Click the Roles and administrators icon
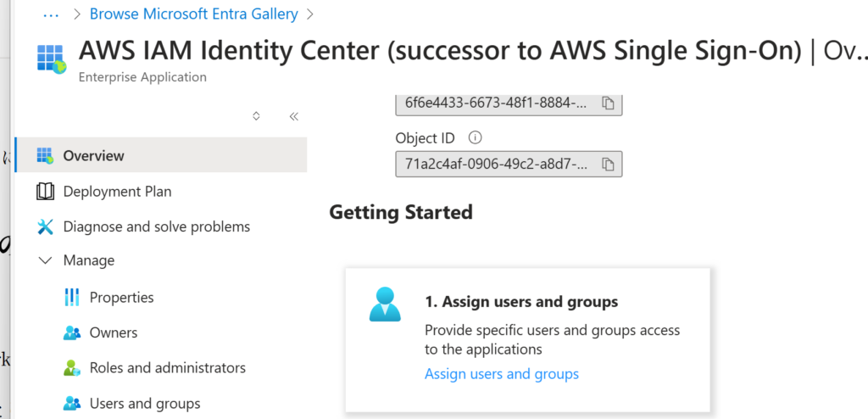This screenshot has width=868, height=419. [x=72, y=367]
